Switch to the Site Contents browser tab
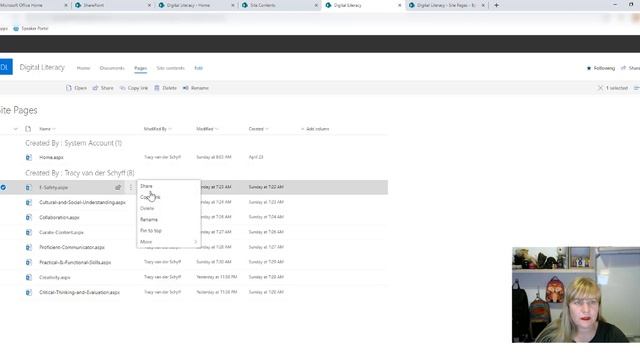 tap(280, 5)
